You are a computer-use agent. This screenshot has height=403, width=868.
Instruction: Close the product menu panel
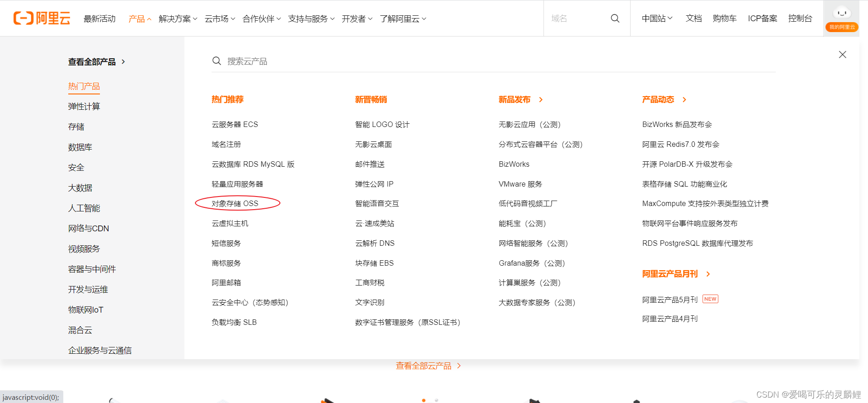[x=842, y=55]
